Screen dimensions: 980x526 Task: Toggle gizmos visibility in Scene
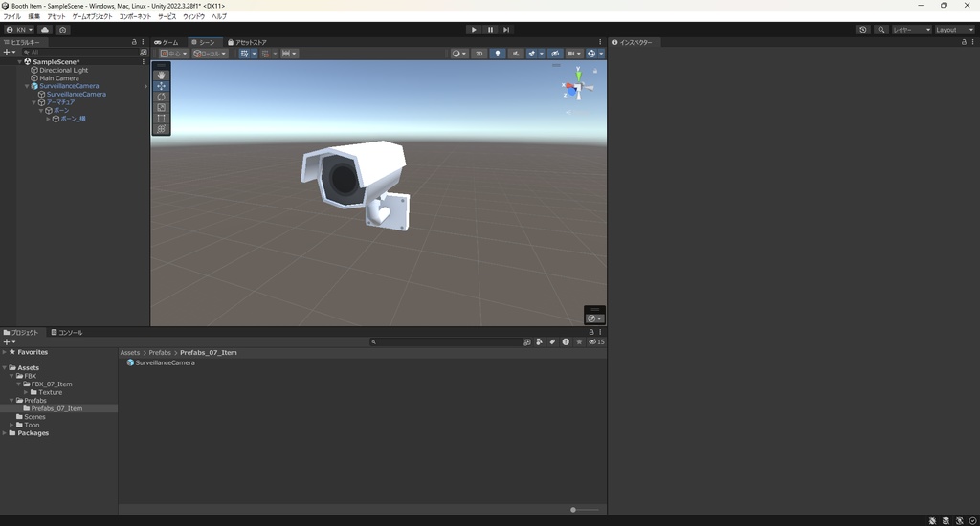[x=590, y=54]
